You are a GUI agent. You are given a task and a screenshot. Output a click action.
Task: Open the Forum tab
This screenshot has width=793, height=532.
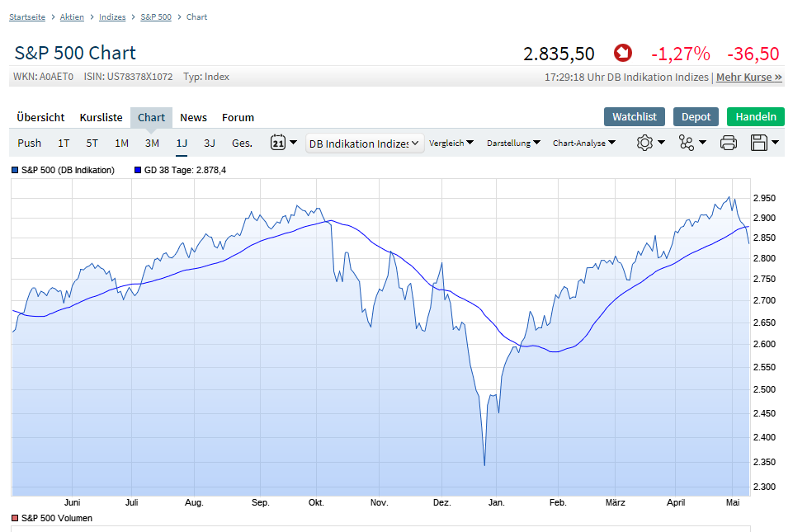(238, 117)
